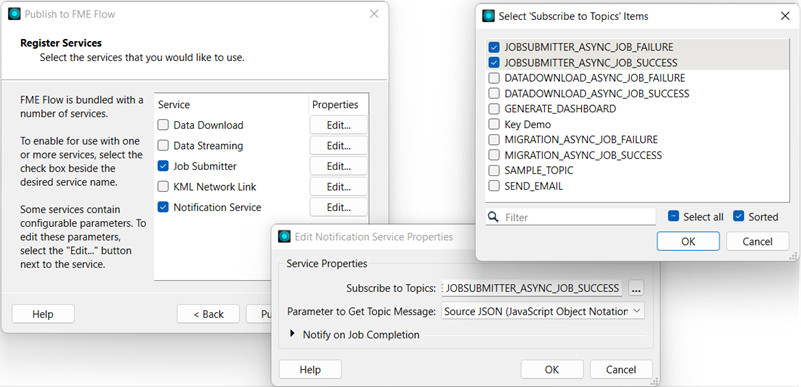
Task: Uncheck the Job Submitter service
Action: coord(163,166)
